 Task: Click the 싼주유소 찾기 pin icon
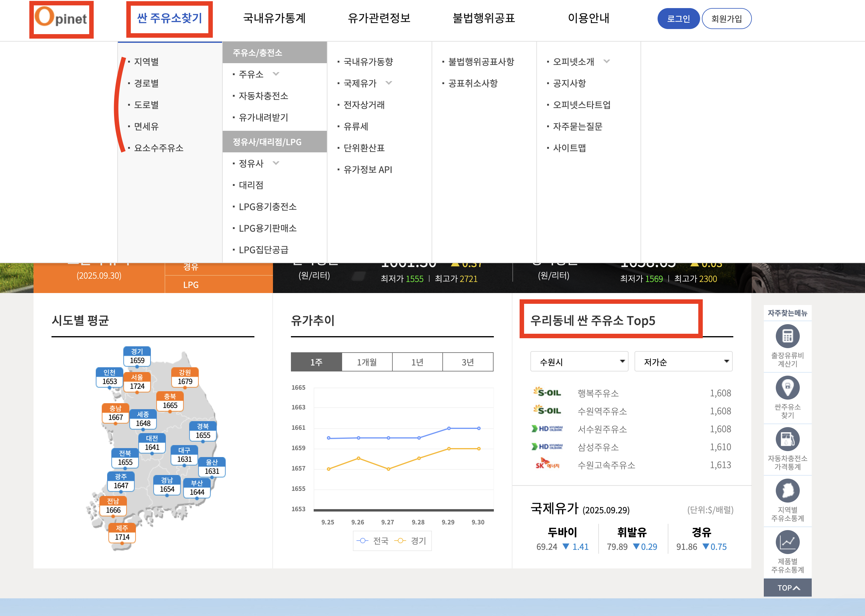click(787, 387)
